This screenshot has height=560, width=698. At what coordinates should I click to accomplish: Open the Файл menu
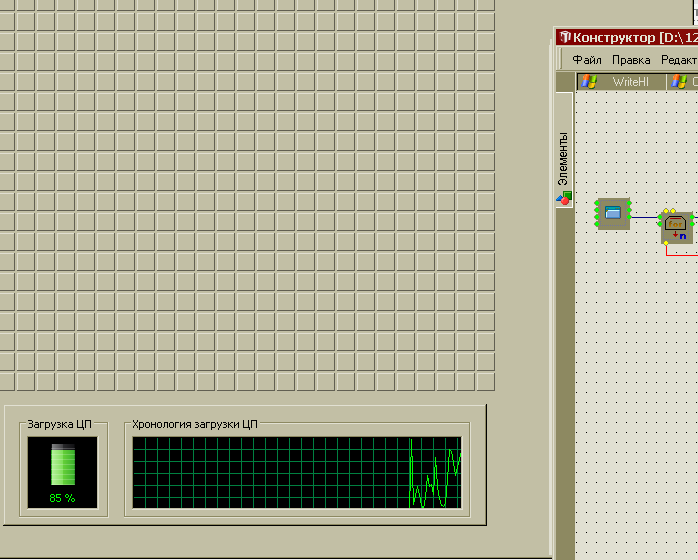point(587,60)
